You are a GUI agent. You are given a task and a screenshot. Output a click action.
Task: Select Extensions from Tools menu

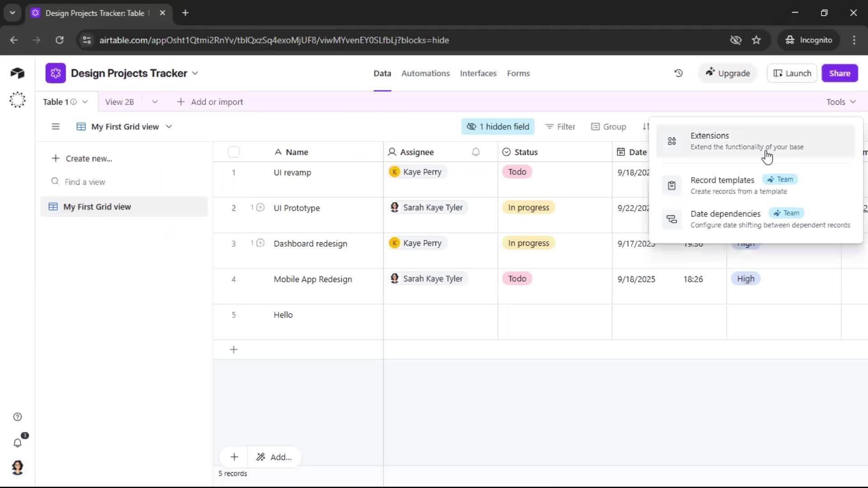tap(755, 141)
